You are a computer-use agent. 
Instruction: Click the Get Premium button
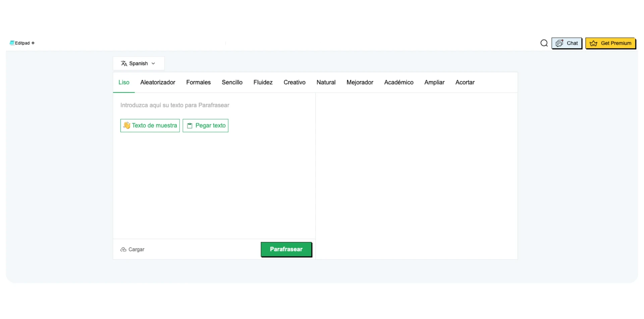tap(610, 43)
